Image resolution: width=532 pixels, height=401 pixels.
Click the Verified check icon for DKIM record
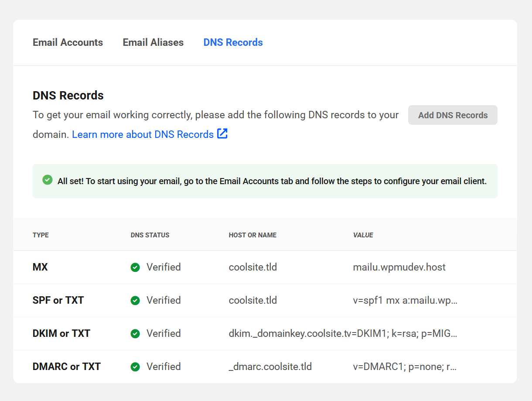[135, 333]
